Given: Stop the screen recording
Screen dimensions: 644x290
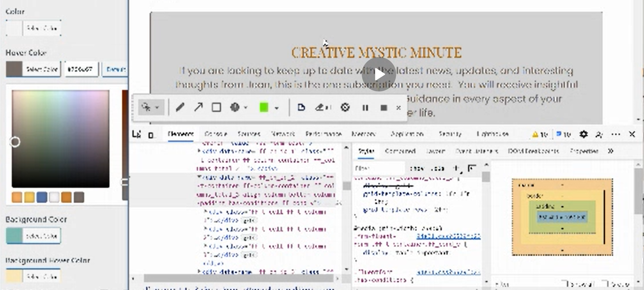Looking at the screenshot, I should 383,108.
